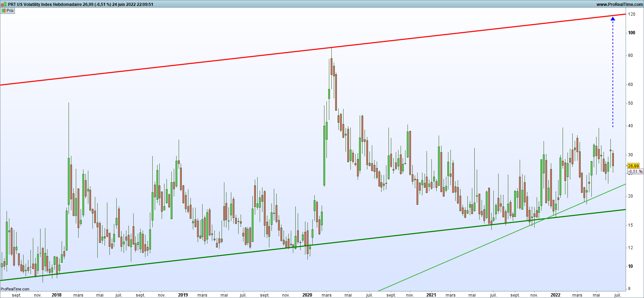This screenshot has height=298, width=644.
Task: Click the 80 price axis label
Action: (630, 55)
